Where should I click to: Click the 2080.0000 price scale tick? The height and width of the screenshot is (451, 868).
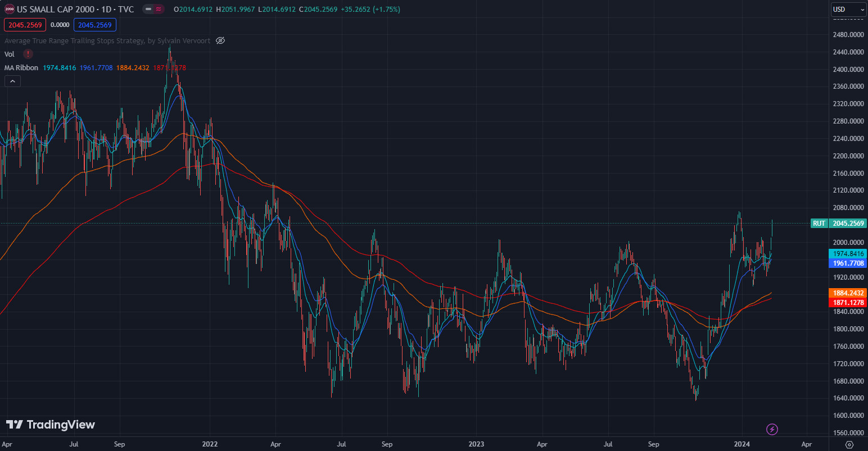click(x=848, y=207)
